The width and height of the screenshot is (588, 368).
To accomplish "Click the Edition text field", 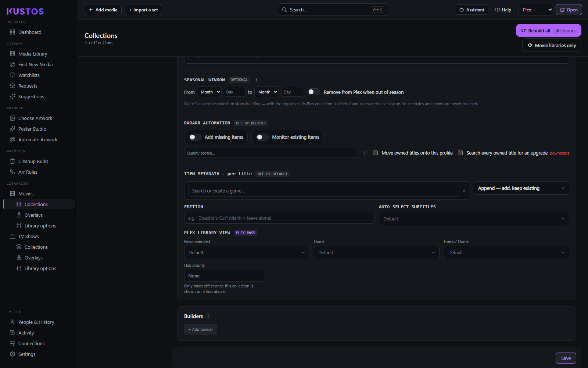I will click(x=279, y=218).
